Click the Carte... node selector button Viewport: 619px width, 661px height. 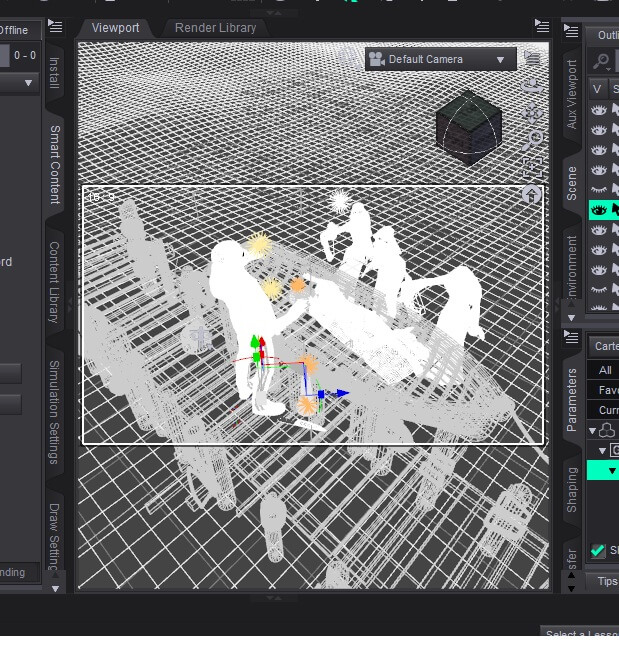point(604,346)
